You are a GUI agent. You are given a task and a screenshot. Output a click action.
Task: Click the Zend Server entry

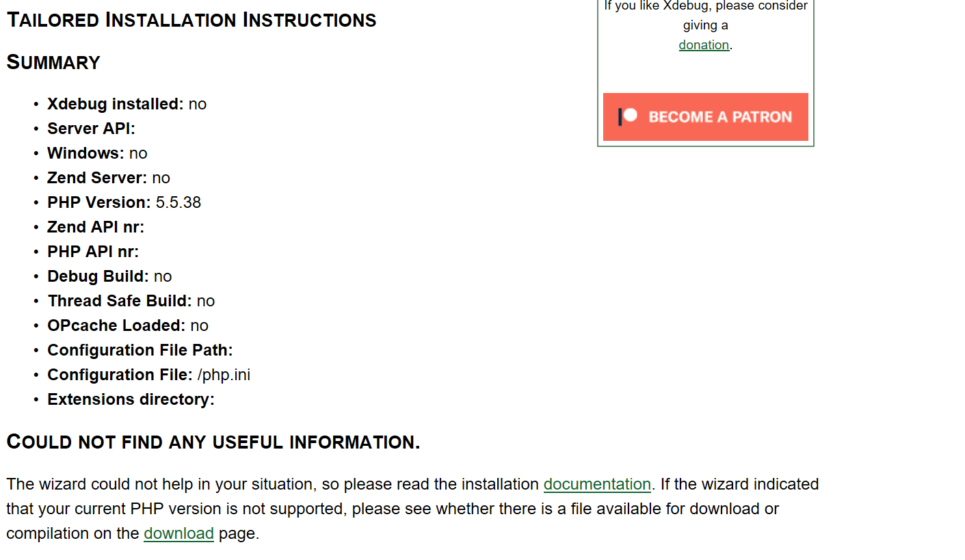click(x=108, y=178)
